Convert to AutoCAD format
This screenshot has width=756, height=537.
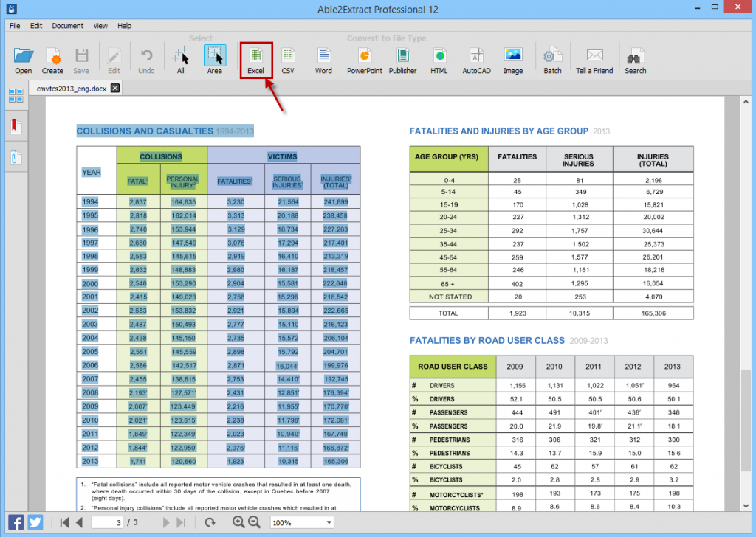[x=476, y=60]
